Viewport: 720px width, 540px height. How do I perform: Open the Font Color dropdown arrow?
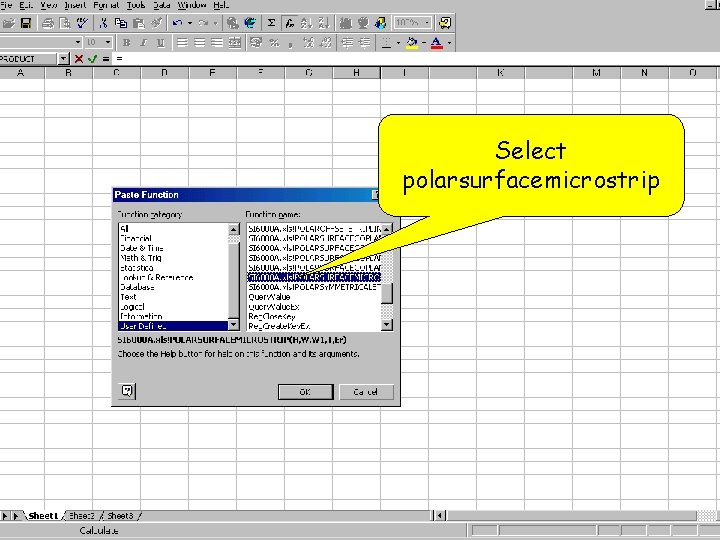(449, 43)
